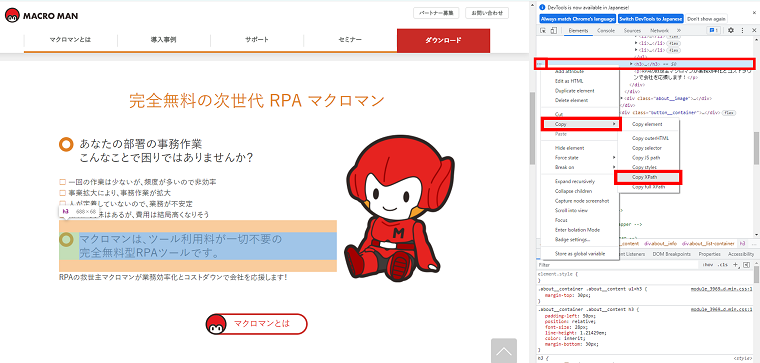760x363 pixels.
Task: Switch to the Network tab
Action: 659,31
